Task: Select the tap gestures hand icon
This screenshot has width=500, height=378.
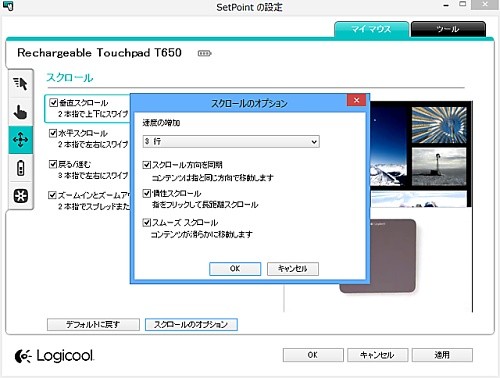Action: coord(20,112)
